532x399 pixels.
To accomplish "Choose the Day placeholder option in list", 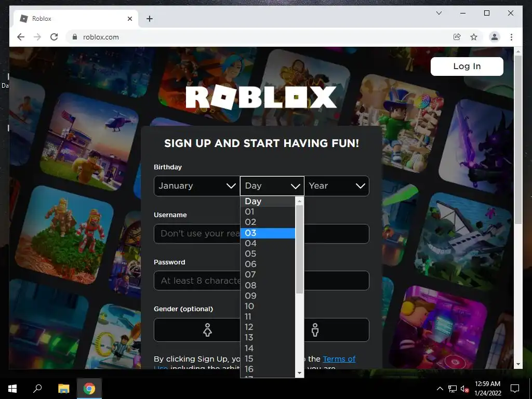I will (268, 201).
